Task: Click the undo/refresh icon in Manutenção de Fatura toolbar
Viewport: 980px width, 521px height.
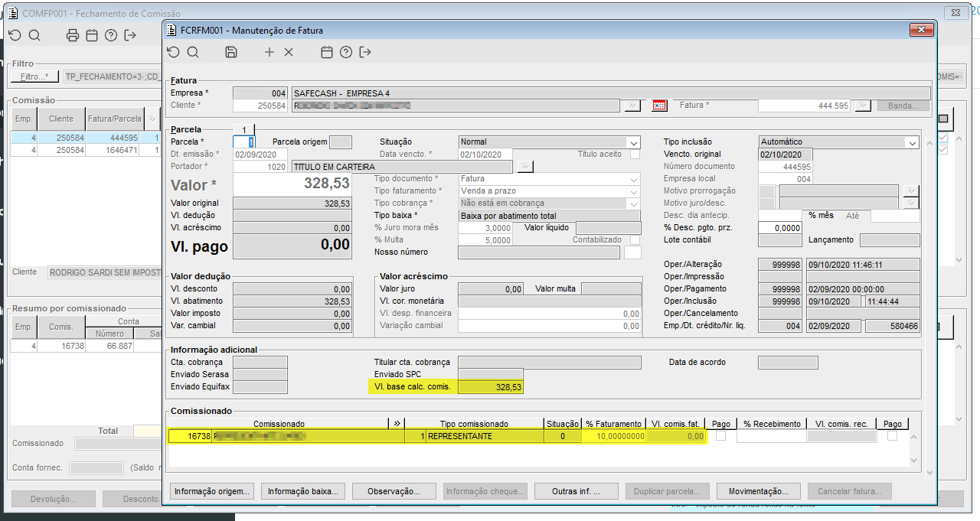Action: (x=173, y=52)
